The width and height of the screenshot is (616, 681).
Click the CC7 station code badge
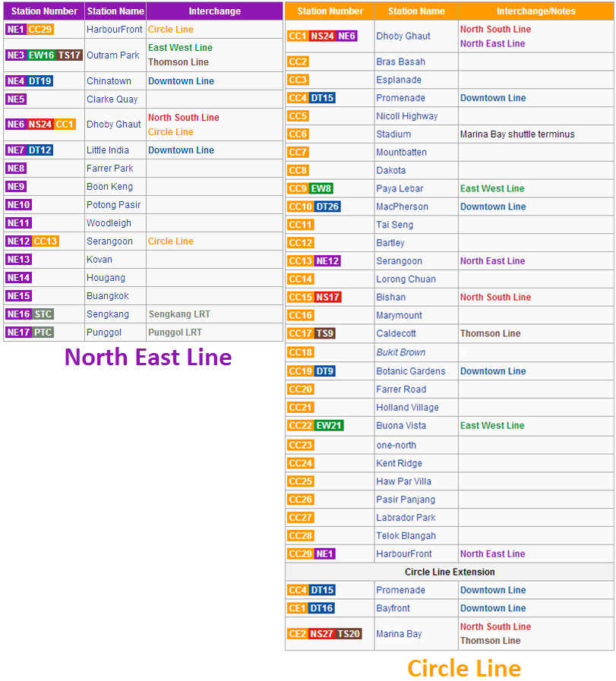click(298, 153)
